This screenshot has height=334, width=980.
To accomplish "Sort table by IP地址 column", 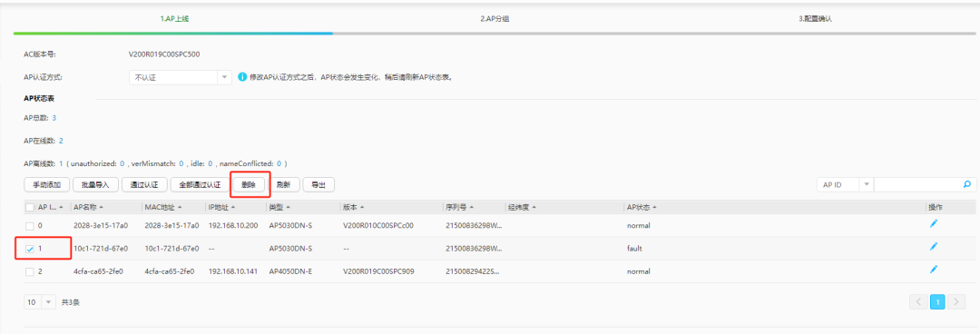I will pos(233,207).
